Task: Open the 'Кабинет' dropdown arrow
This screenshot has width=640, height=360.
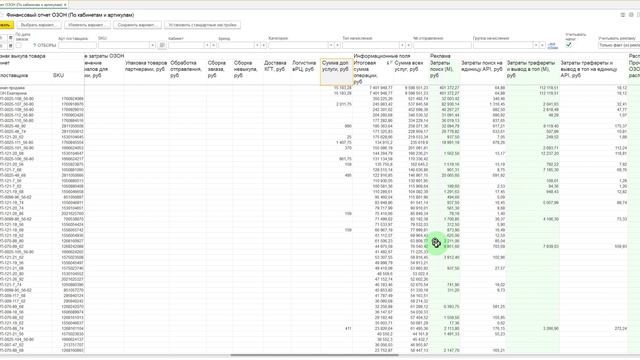Action: coord(207,45)
